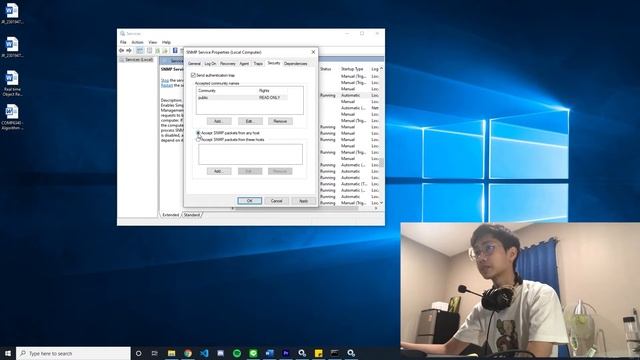
Task: Select the 'COMP6340 - Algorithm...' desktop document
Action: pyautogui.click(x=12, y=117)
